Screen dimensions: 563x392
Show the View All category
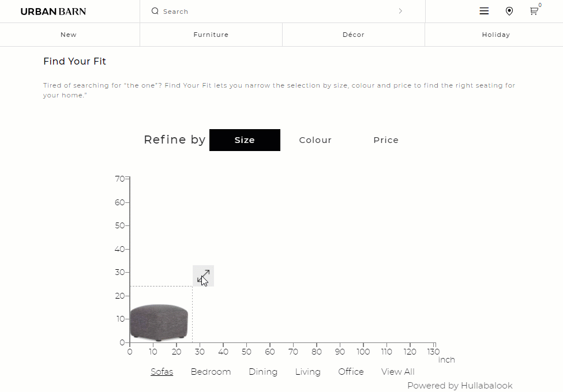coord(398,372)
